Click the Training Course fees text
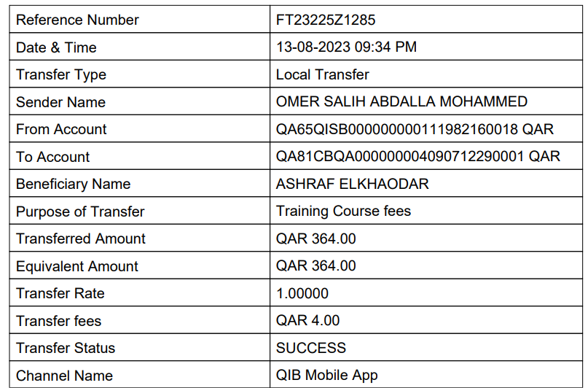The width and height of the screenshot is (588, 388). pos(343,212)
